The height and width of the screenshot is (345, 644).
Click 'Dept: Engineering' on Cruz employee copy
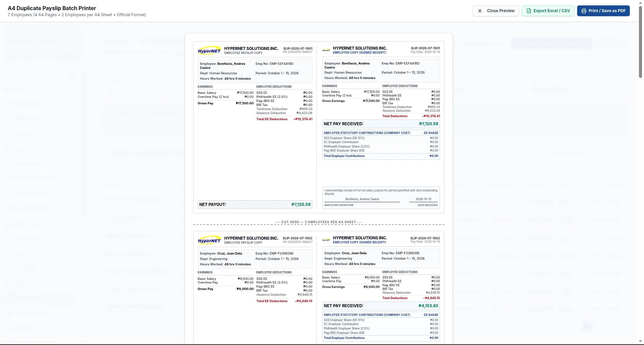(x=213, y=259)
